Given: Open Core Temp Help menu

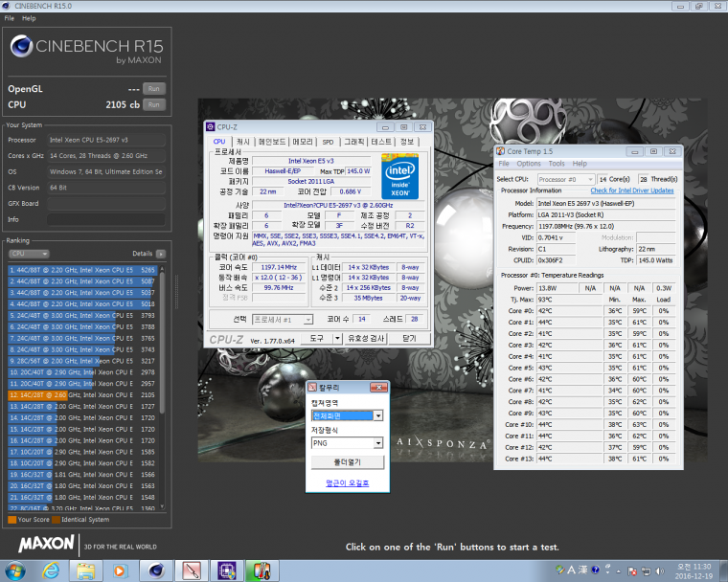Looking at the screenshot, I should click(580, 164).
